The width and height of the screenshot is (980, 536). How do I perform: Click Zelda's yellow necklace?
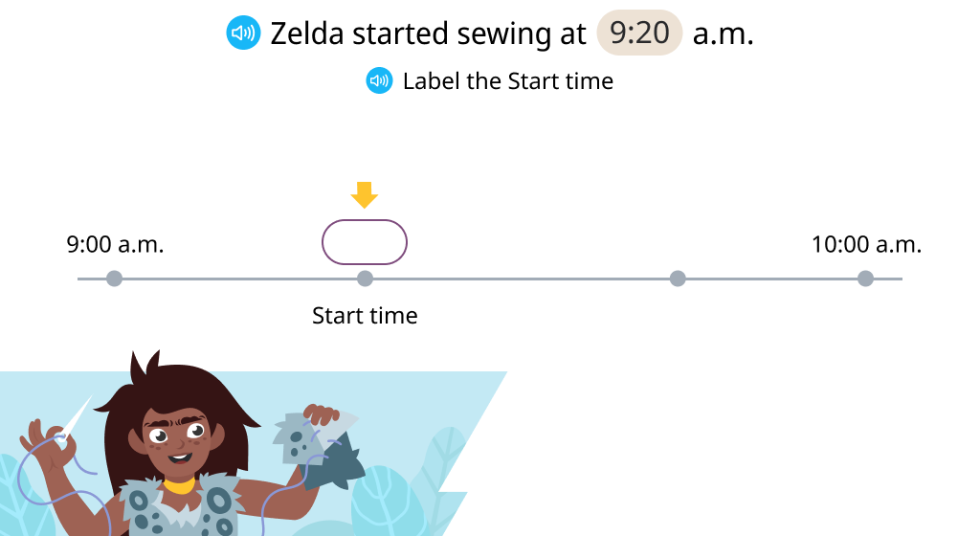click(x=179, y=485)
